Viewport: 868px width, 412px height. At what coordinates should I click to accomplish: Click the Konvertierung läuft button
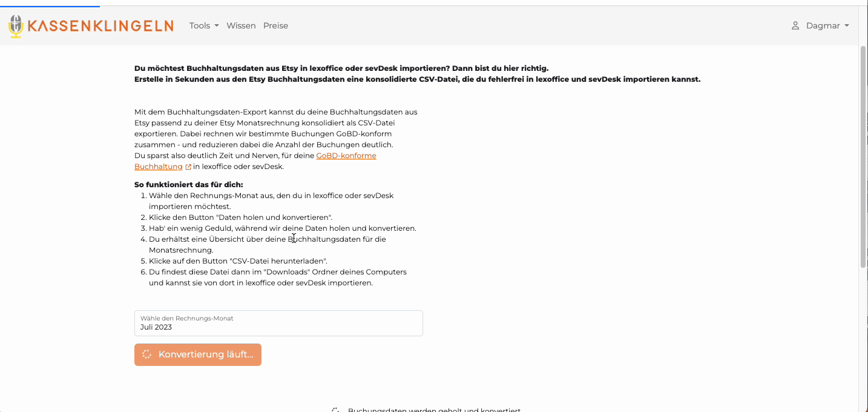click(x=198, y=354)
